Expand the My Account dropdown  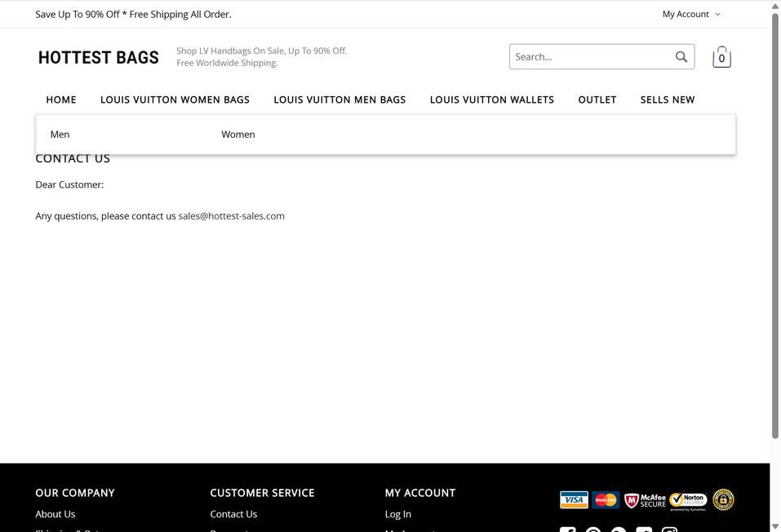691,14
